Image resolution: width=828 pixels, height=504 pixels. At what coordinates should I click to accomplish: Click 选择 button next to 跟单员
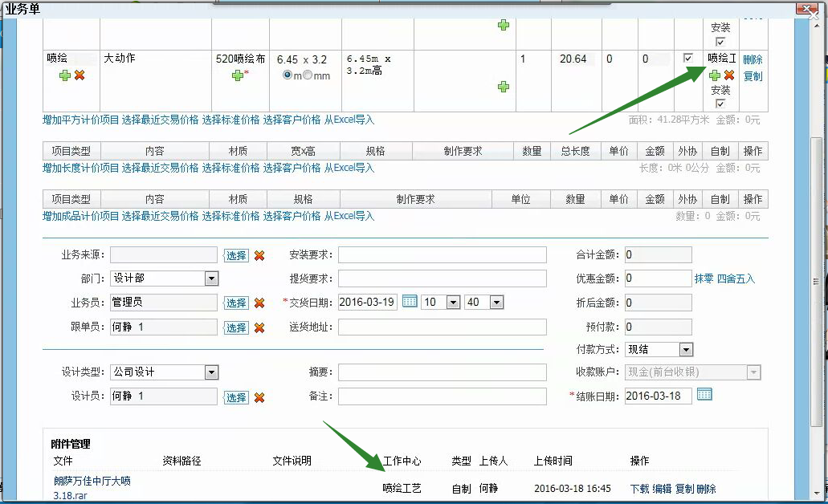tap(236, 327)
